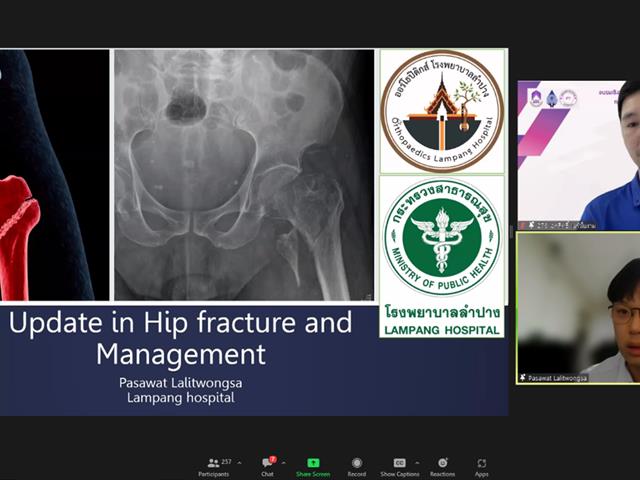Screen dimensions: 640x480
Task: Click the 'Lampang hospital' subtitle text on slide
Action: [x=180, y=398]
